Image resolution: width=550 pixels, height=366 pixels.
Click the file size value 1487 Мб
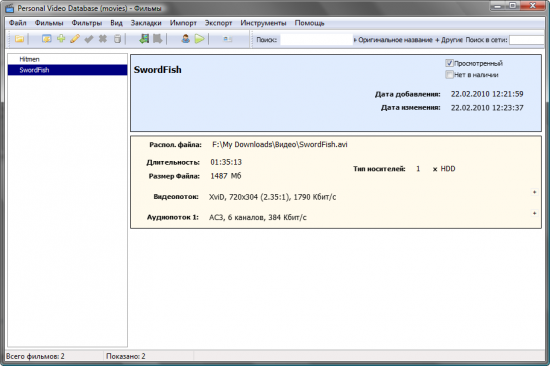(x=226, y=176)
